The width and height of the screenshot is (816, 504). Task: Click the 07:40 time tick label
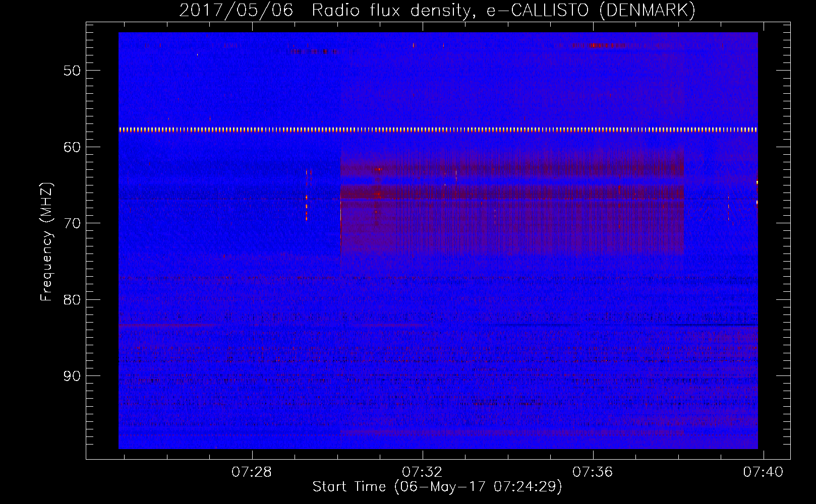[763, 472]
